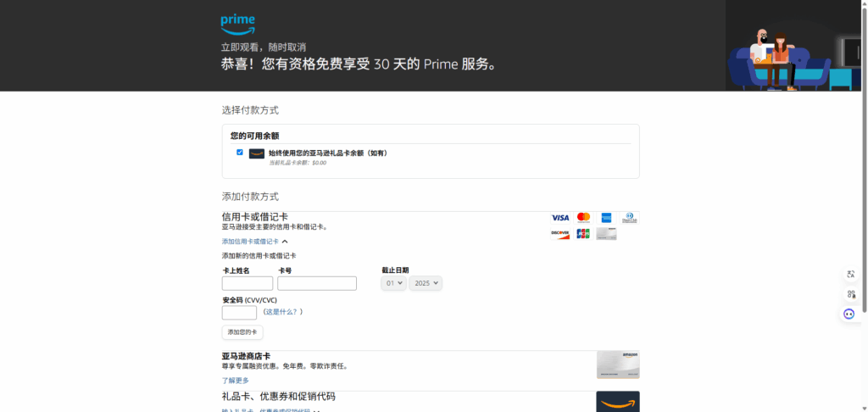Open the 这是什么？ help link

(283, 312)
